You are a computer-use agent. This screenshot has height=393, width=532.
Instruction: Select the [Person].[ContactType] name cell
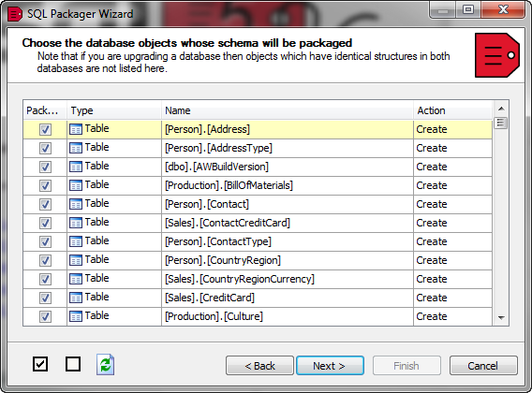tap(288, 241)
